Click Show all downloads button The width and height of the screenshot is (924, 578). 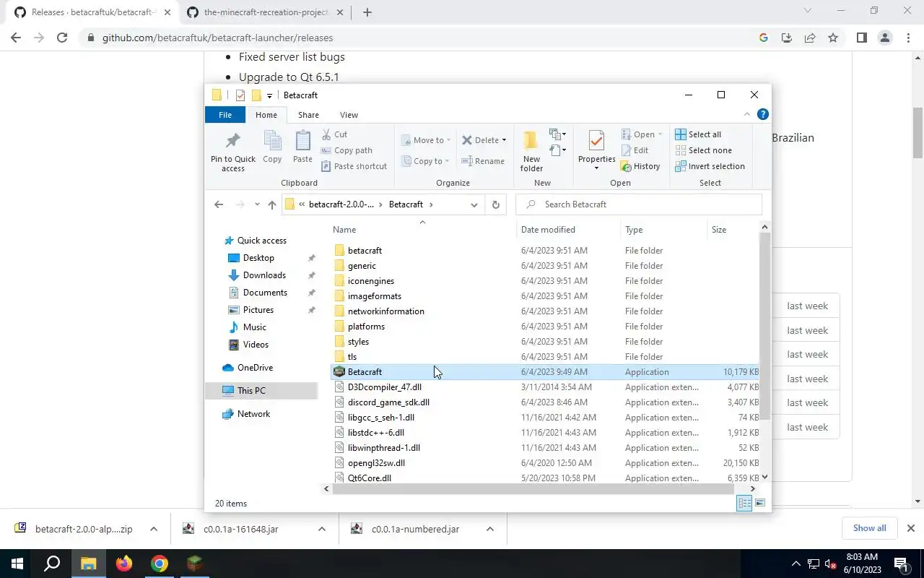coord(869,528)
